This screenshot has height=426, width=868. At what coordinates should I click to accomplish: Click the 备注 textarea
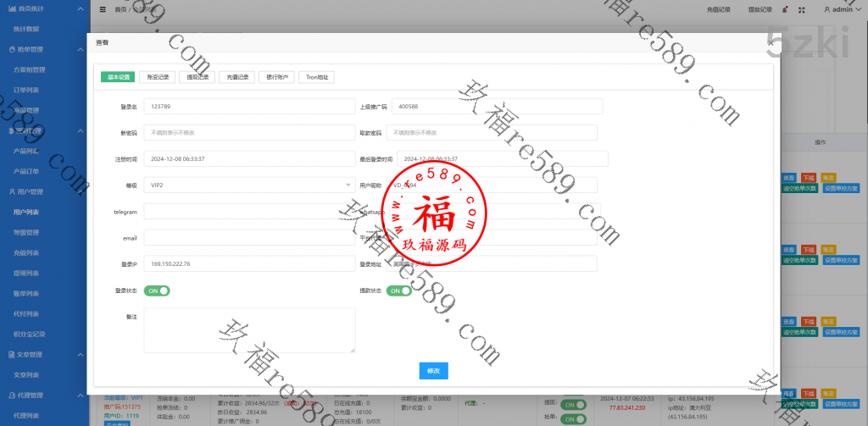click(x=249, y=329)
